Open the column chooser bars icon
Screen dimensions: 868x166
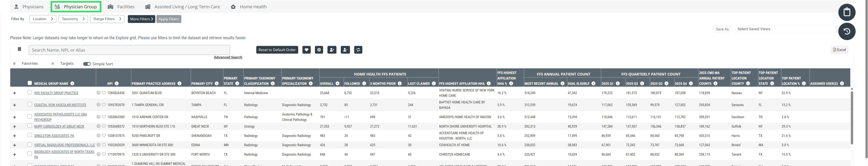pos(20,49)
